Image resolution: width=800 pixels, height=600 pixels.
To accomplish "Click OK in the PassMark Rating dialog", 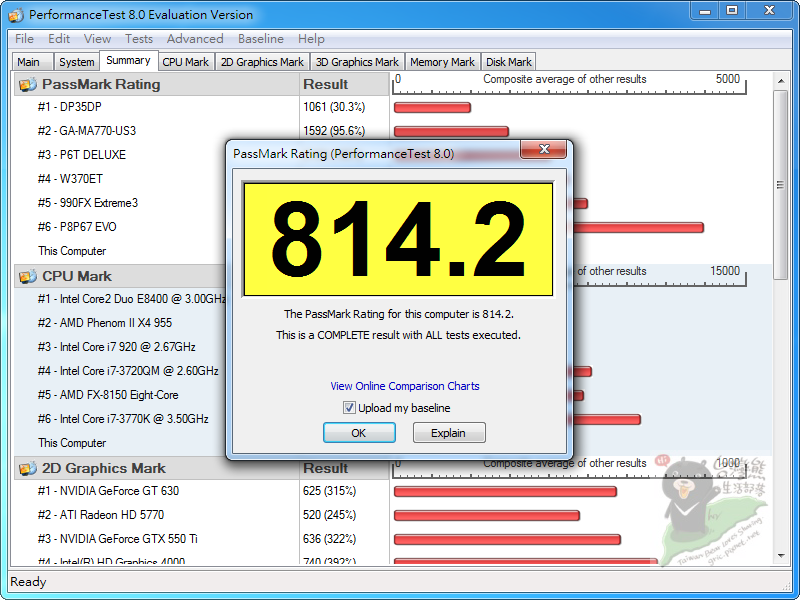I will pos(359,433).
